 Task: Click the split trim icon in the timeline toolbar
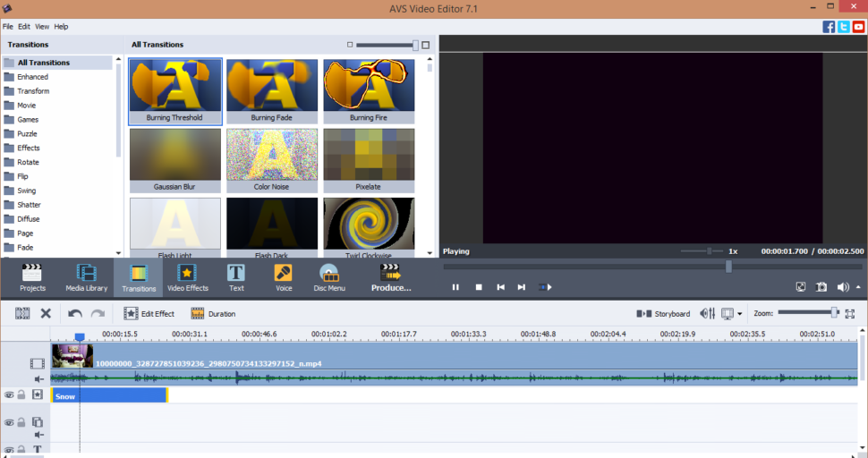(x=22, y=314)
